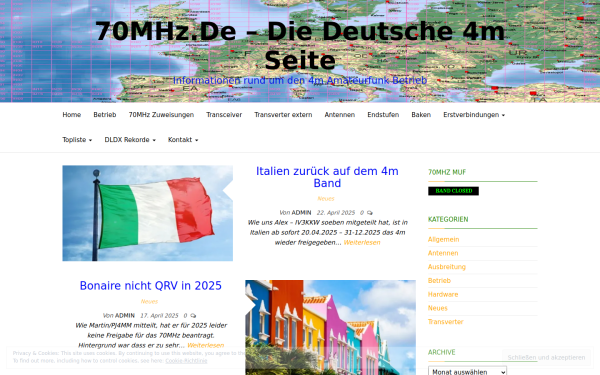This screenshot has height=375, width=600.
Task: Open the Cookie-Richtlinie link
Action: [x=186, y=361]
